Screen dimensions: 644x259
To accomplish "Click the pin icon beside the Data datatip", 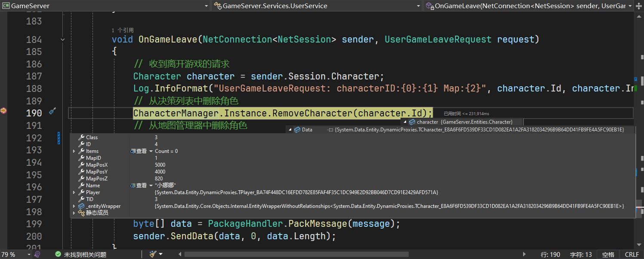I will (x=330, y=130).
